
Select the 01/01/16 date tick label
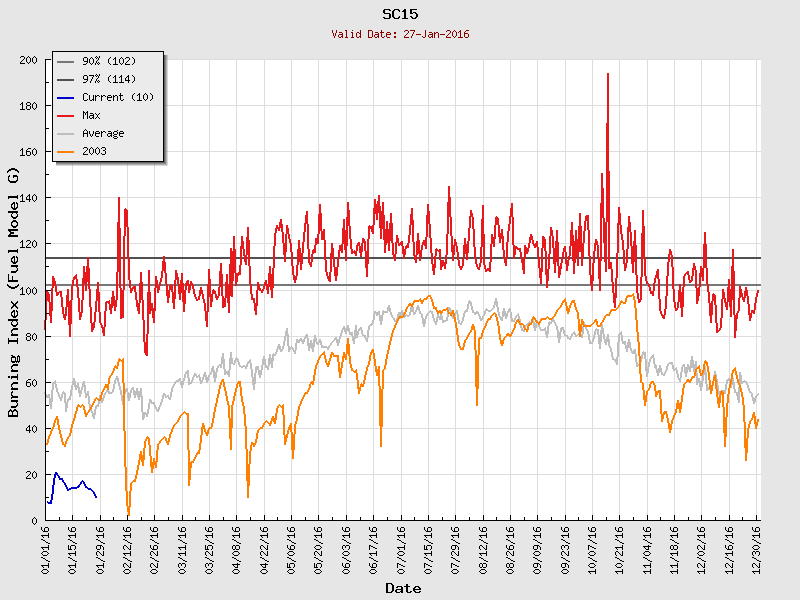click(46, 548)
